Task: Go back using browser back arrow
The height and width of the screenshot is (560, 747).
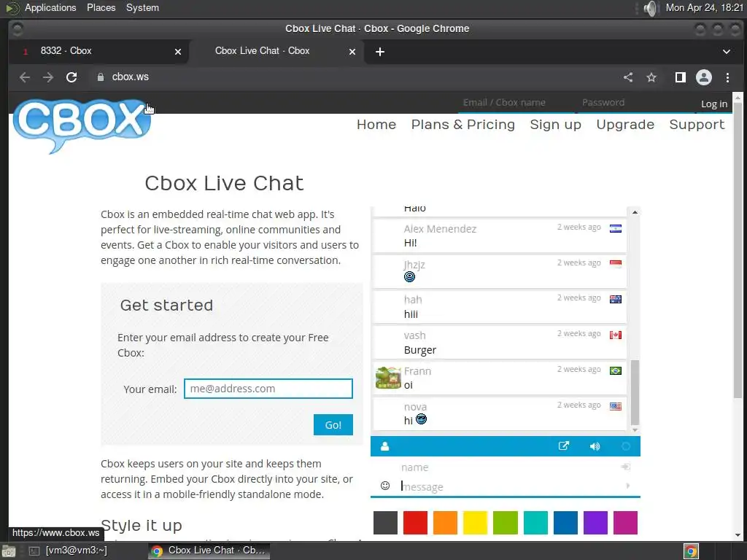Action: point(25,77)
